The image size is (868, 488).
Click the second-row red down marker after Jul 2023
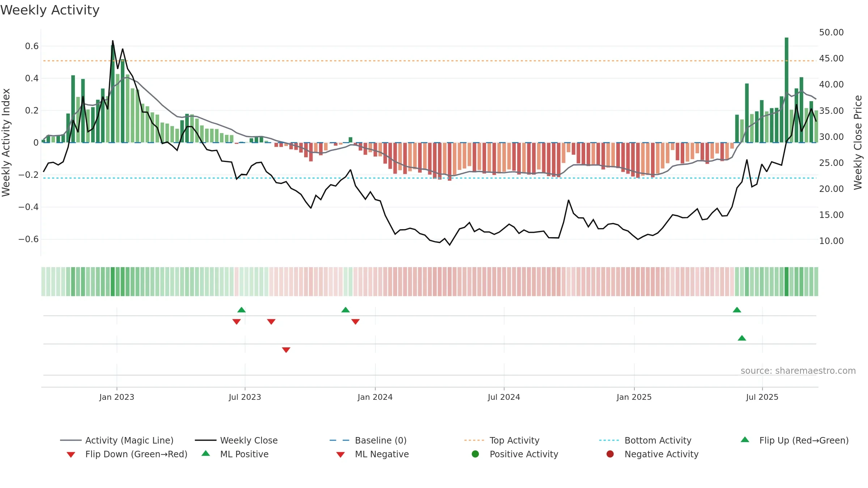tap(286, 350)
